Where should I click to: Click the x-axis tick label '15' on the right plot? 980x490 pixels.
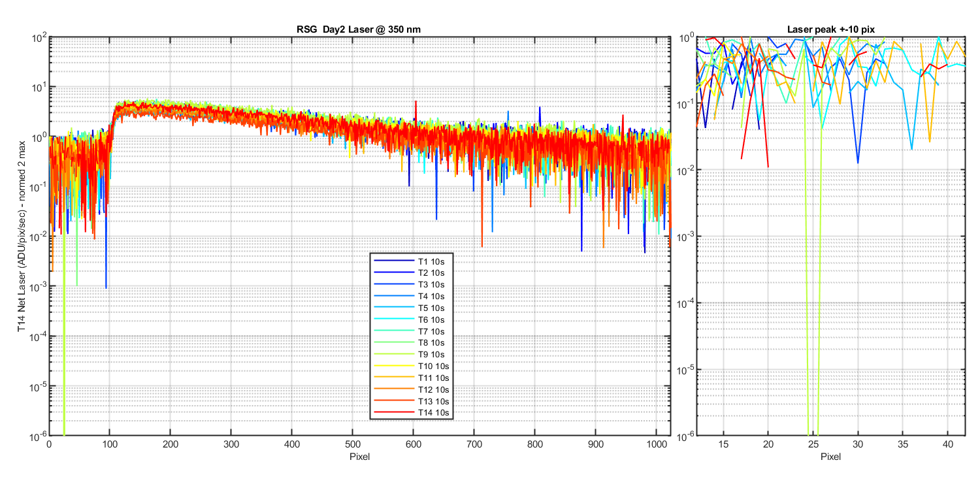tap(723, 444)
